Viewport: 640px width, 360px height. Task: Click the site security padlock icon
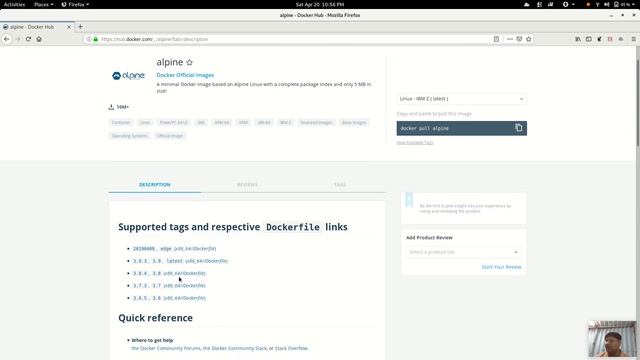pyautogui.click(x=96, y=39)
